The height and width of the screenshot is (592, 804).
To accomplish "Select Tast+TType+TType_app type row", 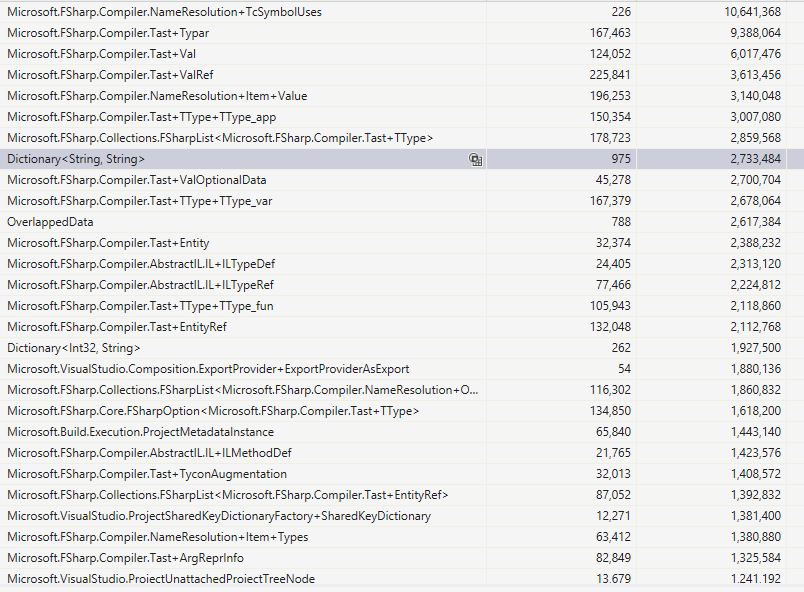I will 402,117.
